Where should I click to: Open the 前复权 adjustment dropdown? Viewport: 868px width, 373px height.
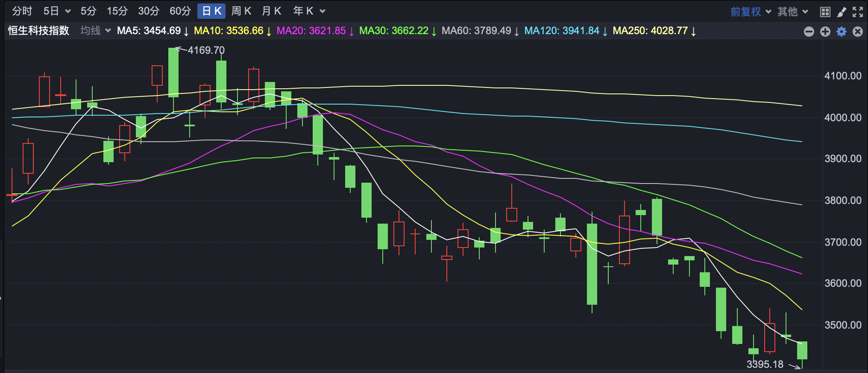[x=751, y=12]
